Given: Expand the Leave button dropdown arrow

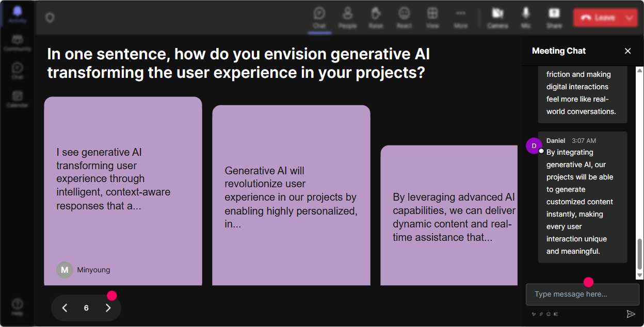Looking at the screenshot, I should tap(630, 18).
